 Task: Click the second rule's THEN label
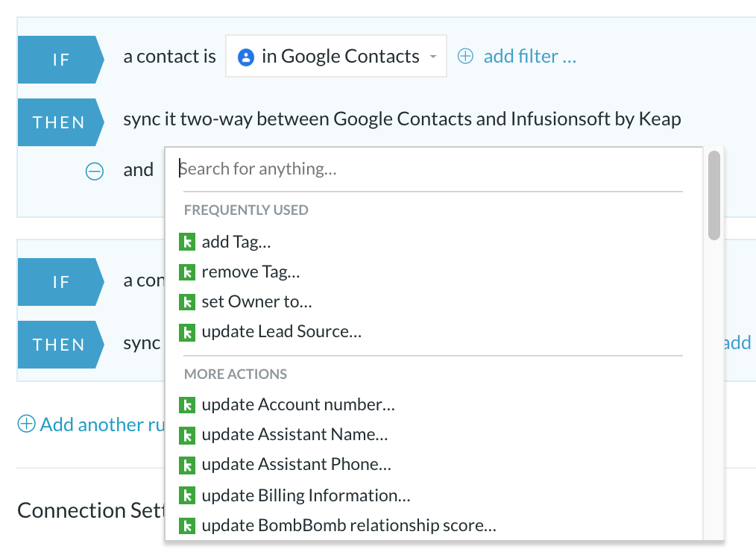point(60,345)
